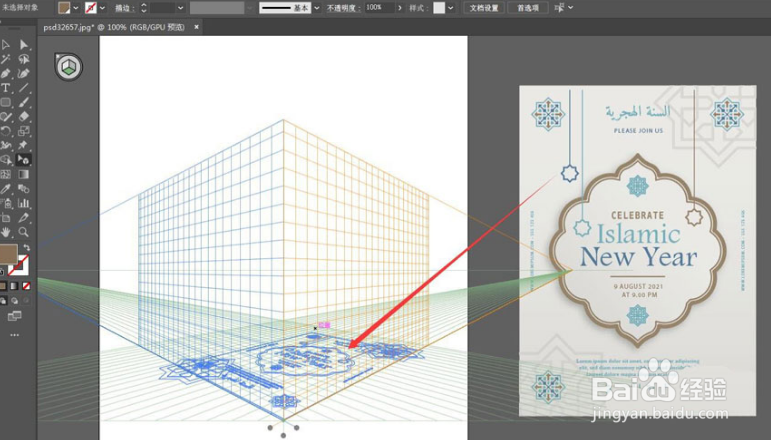
Task: Click the 不透明度 opacity panel link
Action: pyautogui.click(x=344, y=8)
